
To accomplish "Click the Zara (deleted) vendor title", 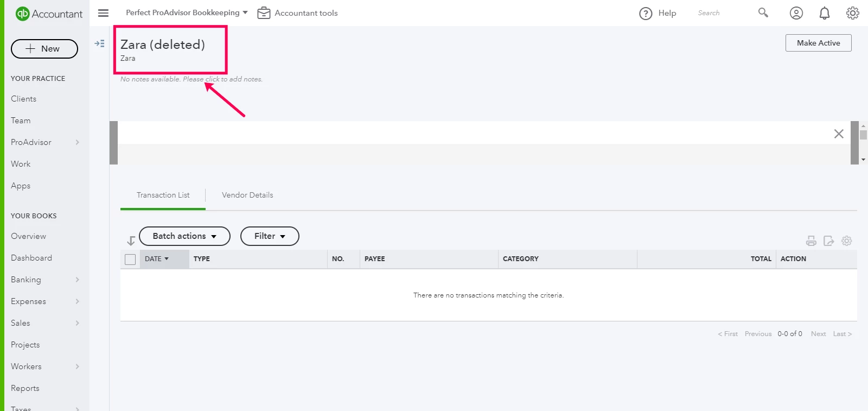I will 163,45.
